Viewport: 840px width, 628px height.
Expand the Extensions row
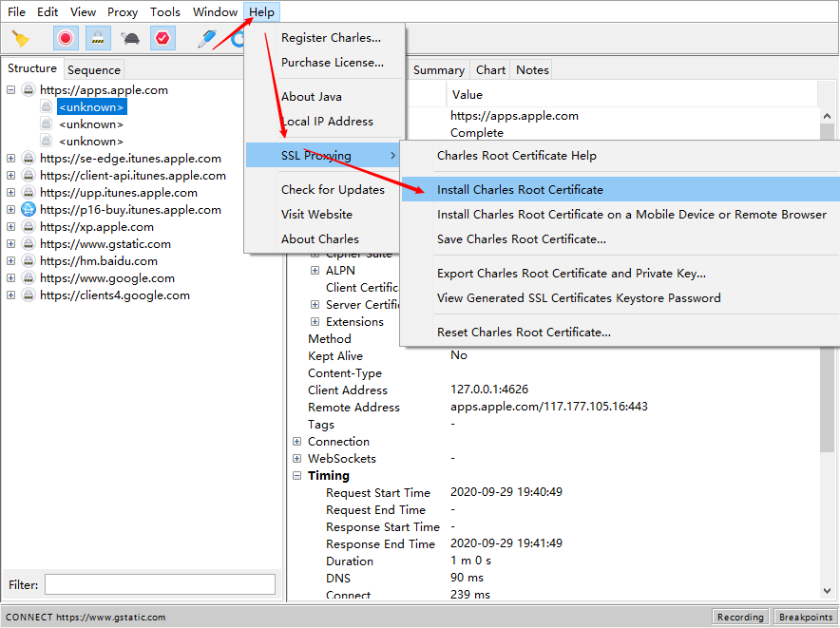coord(315,321)
